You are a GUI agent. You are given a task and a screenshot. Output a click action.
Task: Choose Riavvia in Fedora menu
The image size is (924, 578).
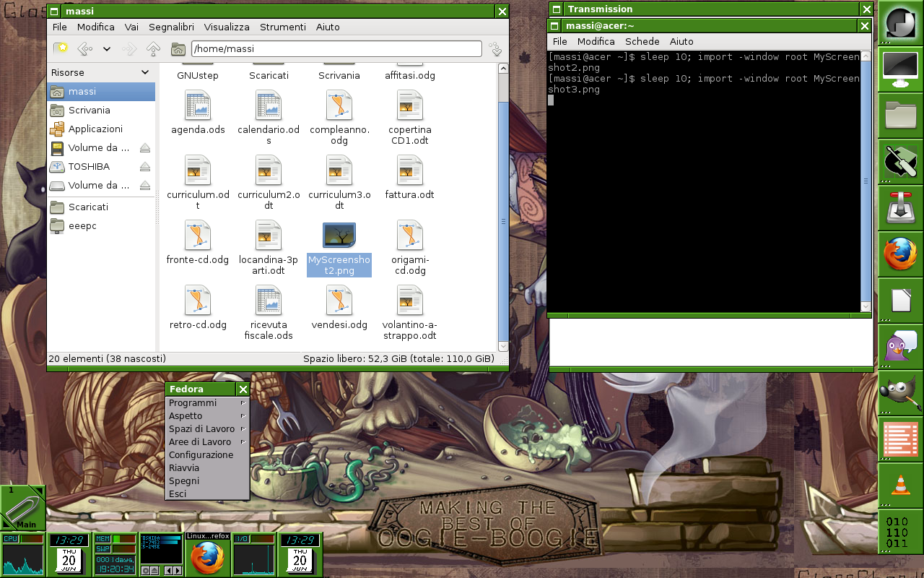[x=207, y=468]
